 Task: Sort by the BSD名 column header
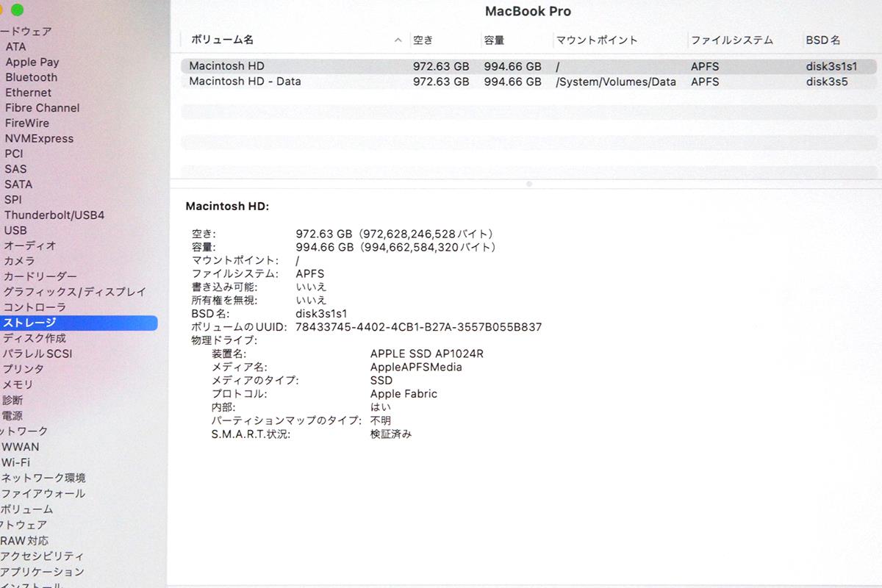pos(823,40)
